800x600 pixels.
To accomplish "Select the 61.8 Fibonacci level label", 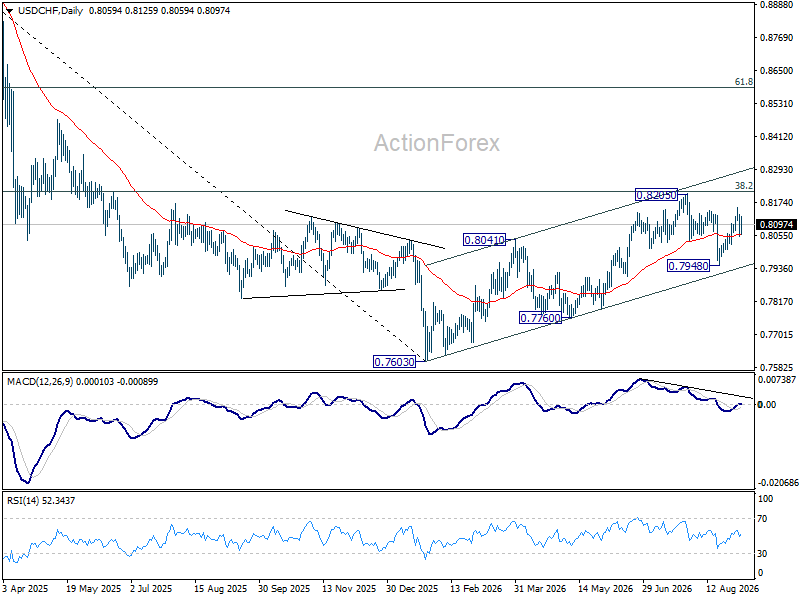I will point(743,82).
